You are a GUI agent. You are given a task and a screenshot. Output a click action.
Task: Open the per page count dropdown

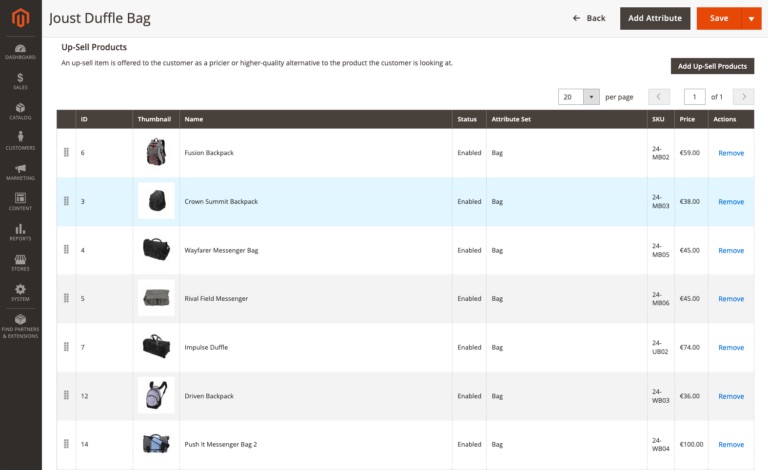tap(591, 97)
